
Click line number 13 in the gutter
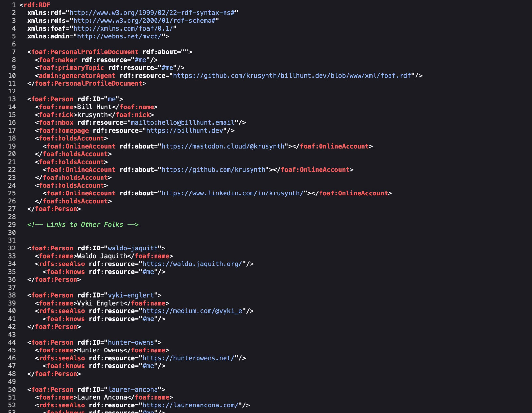(12, 99)
